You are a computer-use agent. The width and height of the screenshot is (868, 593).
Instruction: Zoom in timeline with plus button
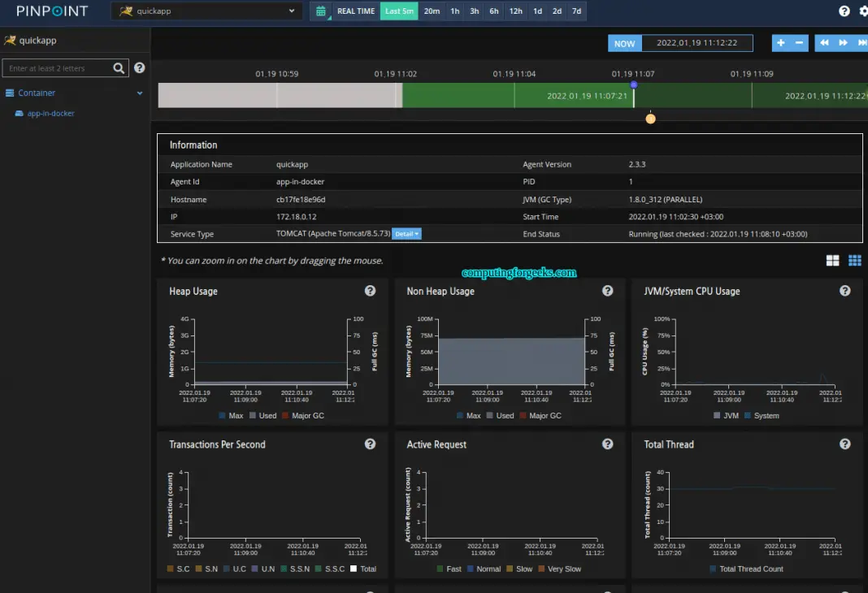point(780,43)
